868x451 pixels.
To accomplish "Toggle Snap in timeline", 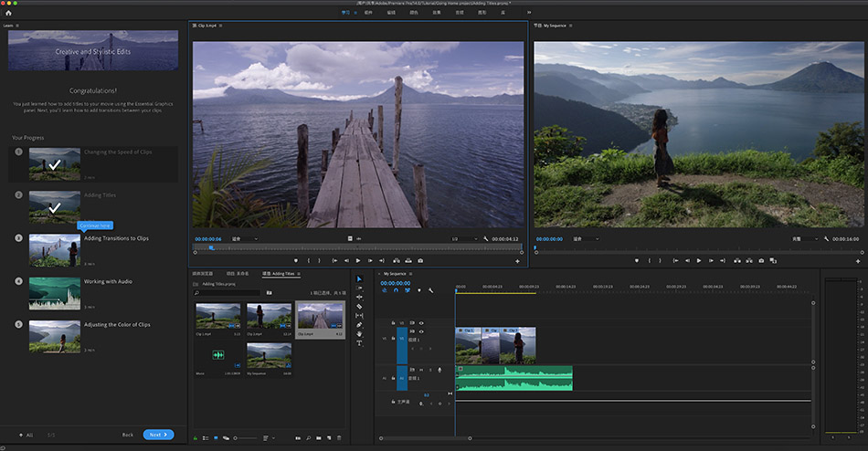I will tap(396, 290).
